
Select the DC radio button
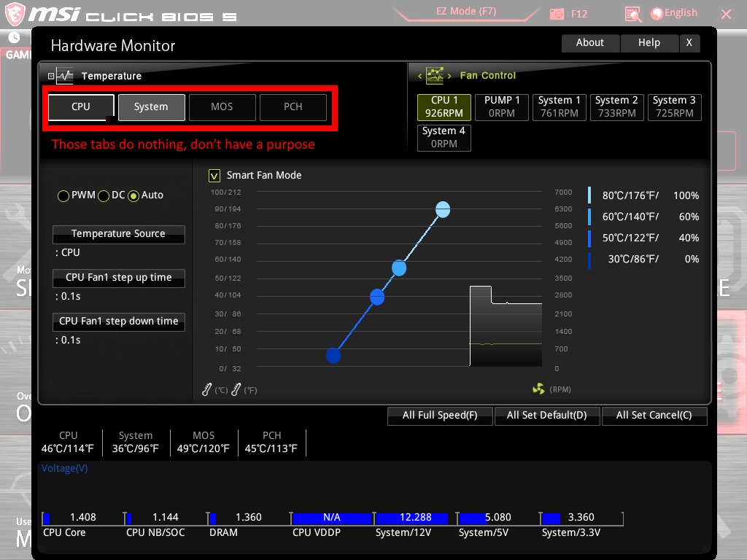[104, 195]
